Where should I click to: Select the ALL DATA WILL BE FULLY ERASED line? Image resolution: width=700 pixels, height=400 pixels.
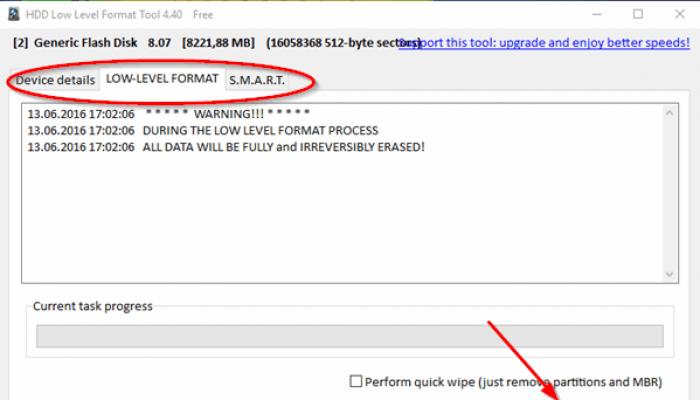(226, 147)
